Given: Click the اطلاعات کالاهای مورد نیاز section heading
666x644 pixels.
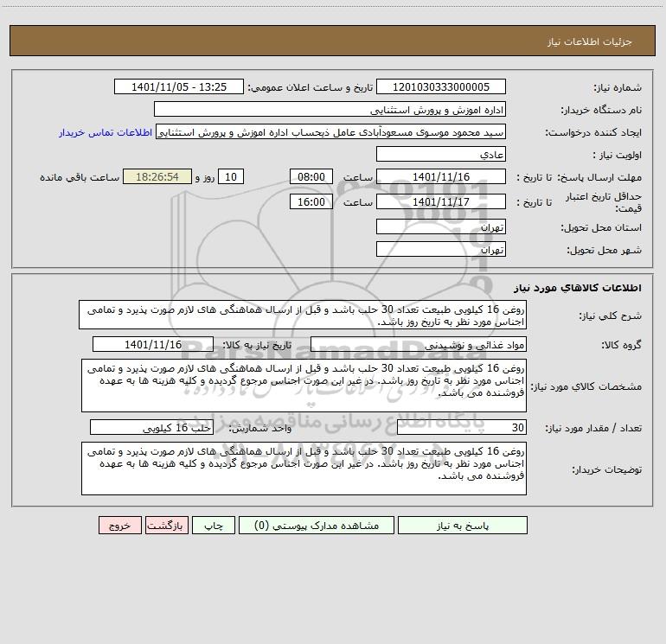Looking at the screenshot, I should [578, 288].
